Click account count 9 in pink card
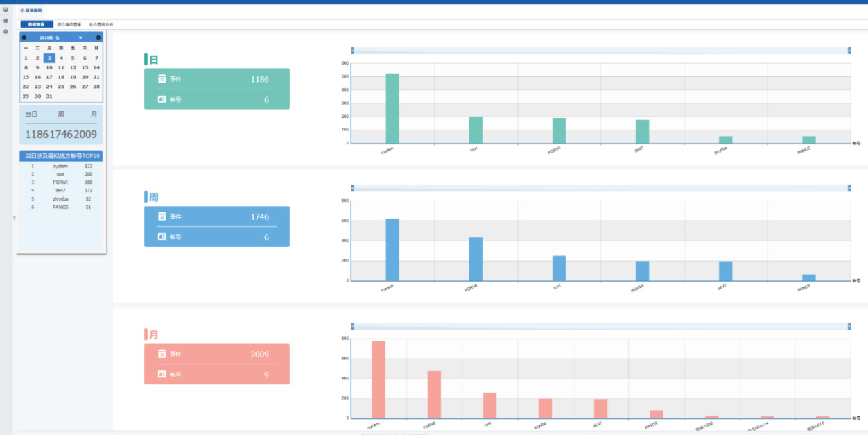 (x=266, y=375)
